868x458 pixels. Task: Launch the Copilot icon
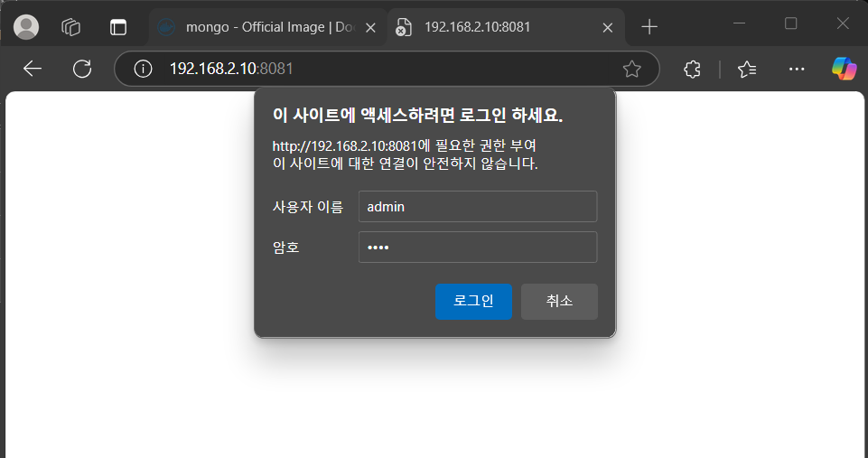tap(845, 69)
